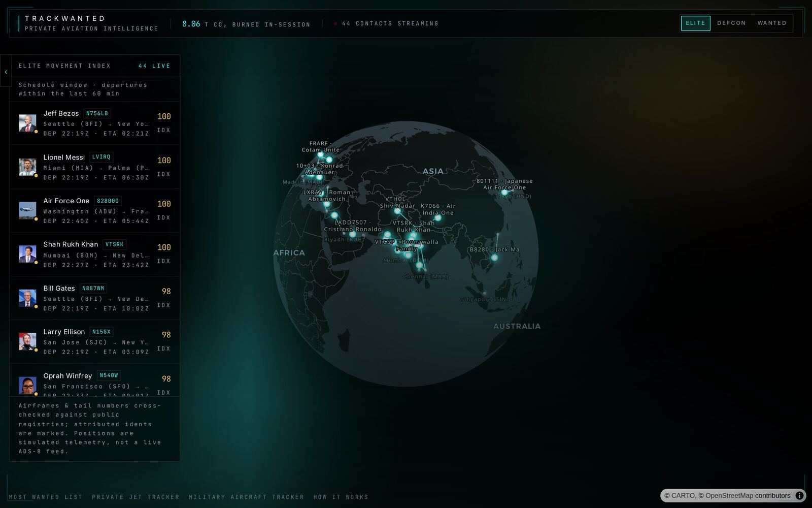Select the FRARF Cotam Unité map marker
The width and height of the screenshot is (812, 508).
[320, 154]
